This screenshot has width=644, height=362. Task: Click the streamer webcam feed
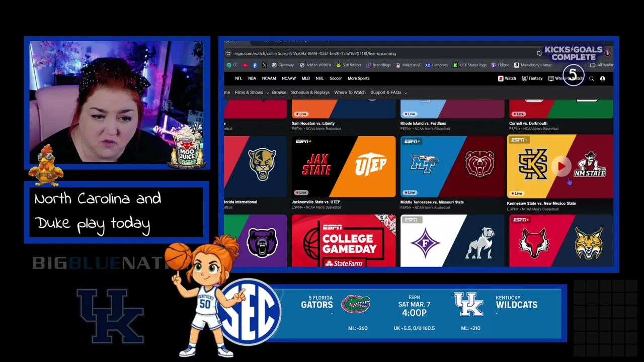[x=117, y=102]
